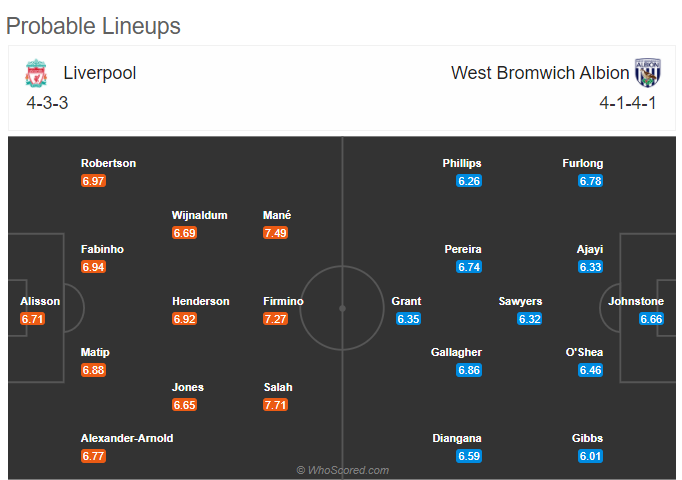The image size is (682, 480).
Task: Click Alisson's 6.71 rating badge
Action: pos(32,319)
